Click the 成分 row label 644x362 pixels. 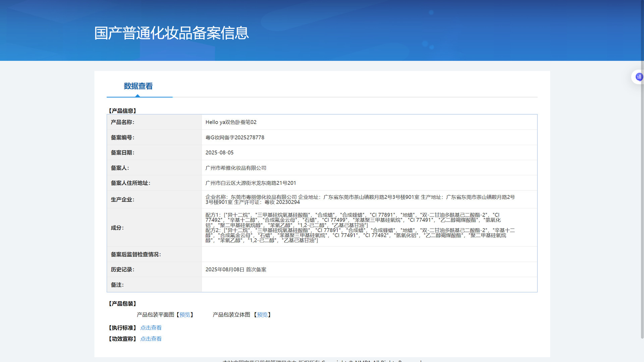pyautogui.click(x=117, y=228)
